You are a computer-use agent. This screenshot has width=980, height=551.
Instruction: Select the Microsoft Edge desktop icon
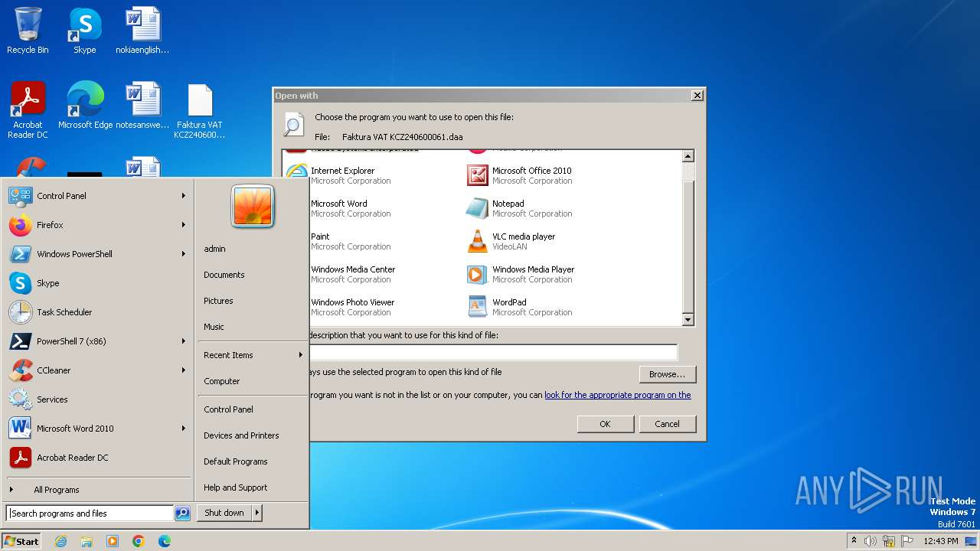click(85, 106)
